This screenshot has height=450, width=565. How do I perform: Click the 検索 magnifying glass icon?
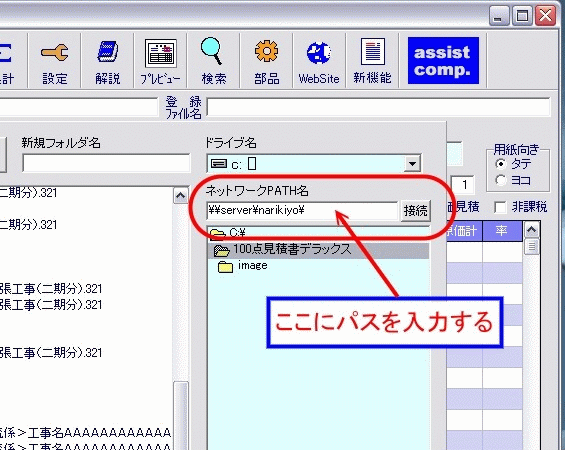tap(213, 61)
